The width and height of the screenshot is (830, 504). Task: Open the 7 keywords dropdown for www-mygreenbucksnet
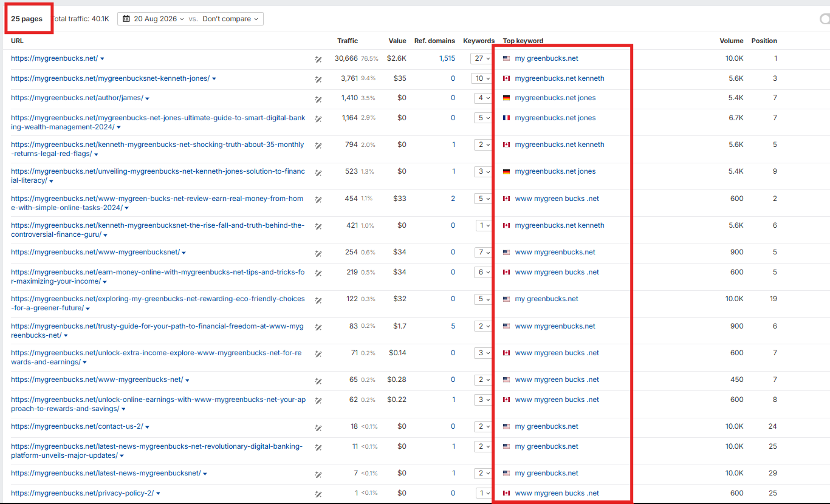tap(483, 252)
